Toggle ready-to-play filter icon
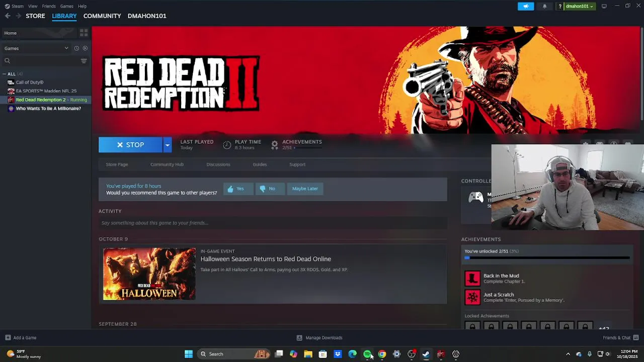The height and width of the screenshot is (362, 644). [x=85, y=48]
